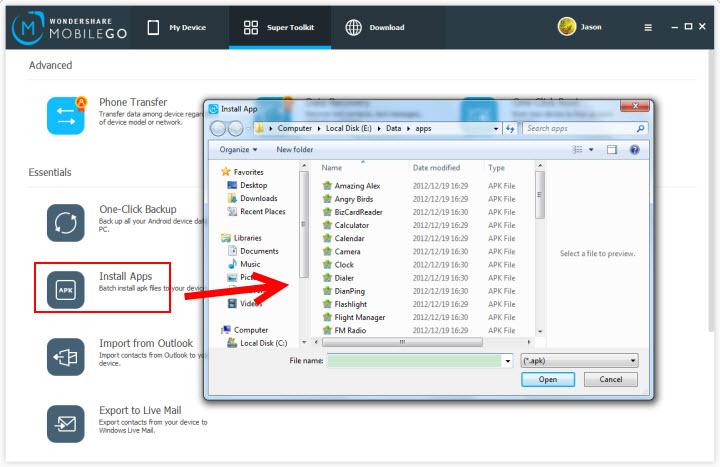Click the Search apps field
This screenshot has width=720, height=467.
coord(580,129)
